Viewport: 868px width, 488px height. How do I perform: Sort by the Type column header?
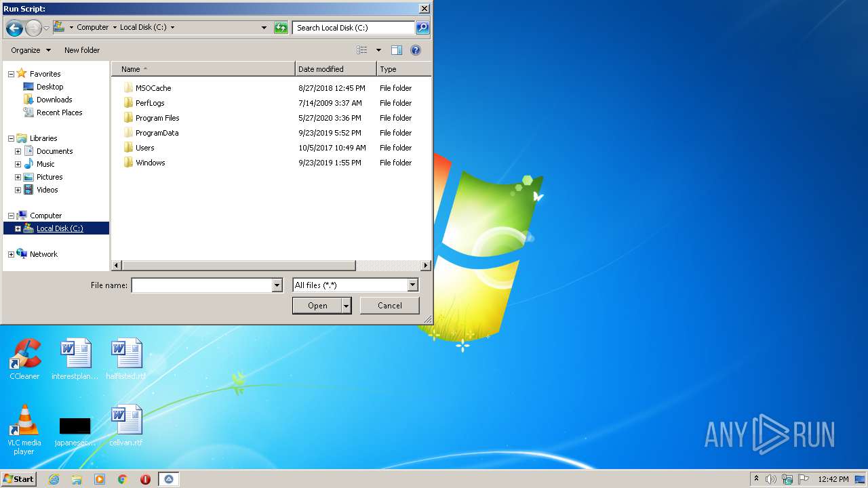(x=403, y=69)
